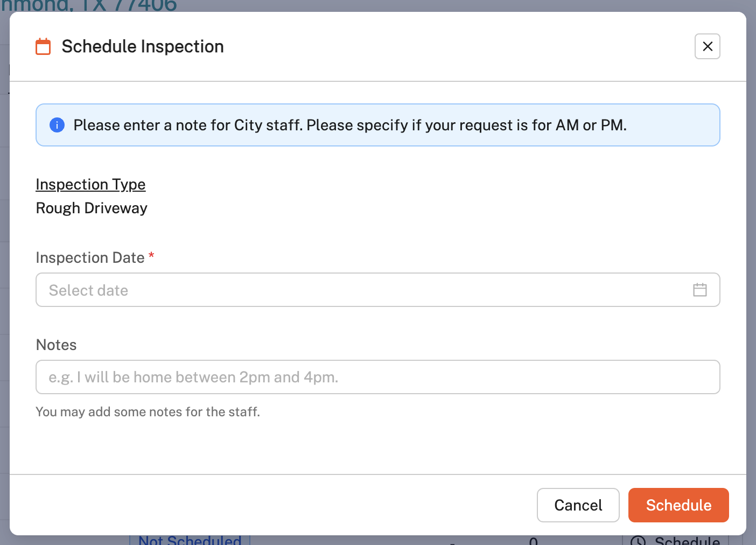This screenshot has height=545, width=756.
Task: Click the clock icon behind the dialog
Action: (x=638, y=541)
